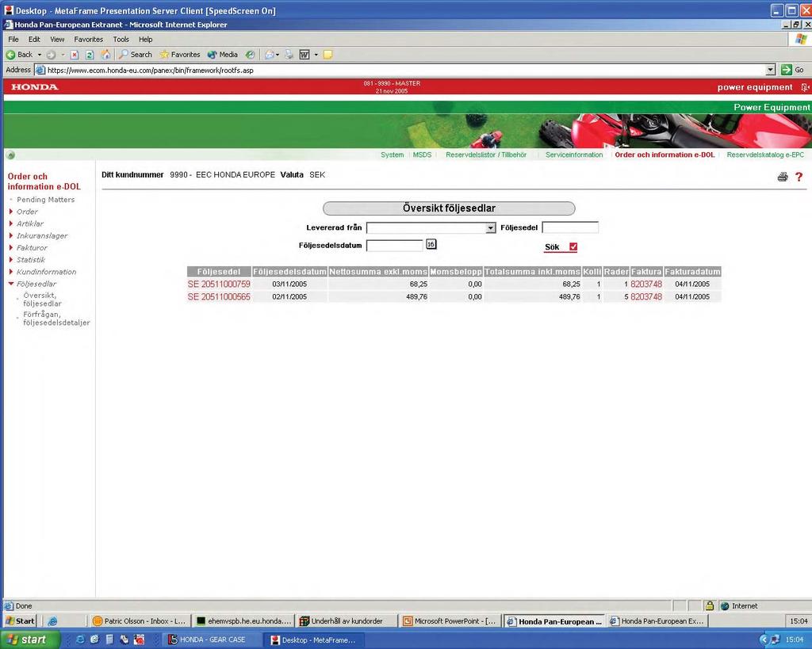Open the View menu

tap(57, 40)
